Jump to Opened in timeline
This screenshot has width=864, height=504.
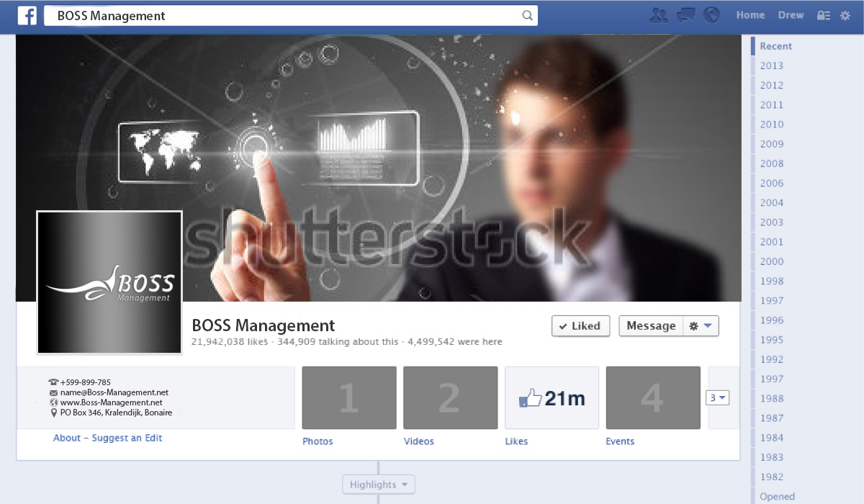pyautogui.click(x=777, y=496)
